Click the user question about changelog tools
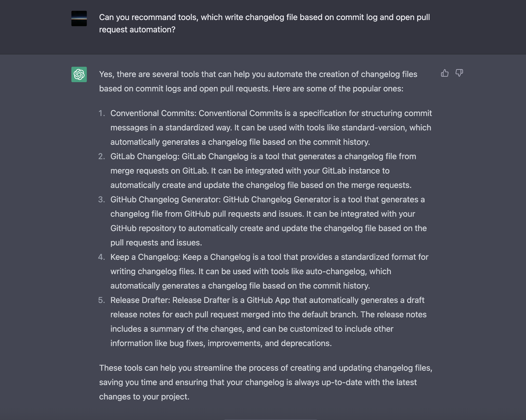The height and width of the screenshot is (420, 526). point(265,23)
